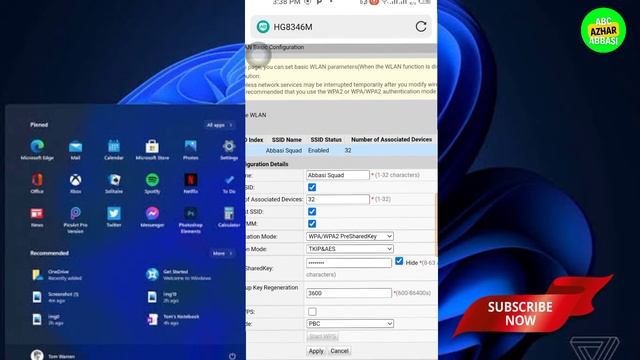Click the Apply button
The image size is (640, 360).
click(316, 351)
